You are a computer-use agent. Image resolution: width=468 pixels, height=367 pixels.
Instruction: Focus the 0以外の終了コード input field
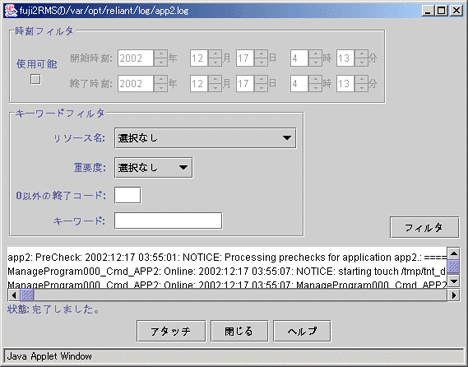[127, 195]
